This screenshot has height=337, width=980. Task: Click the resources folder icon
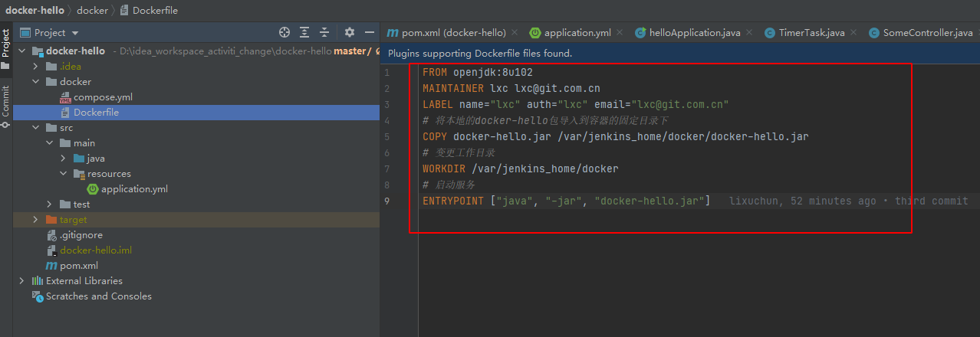pos(79,174)
